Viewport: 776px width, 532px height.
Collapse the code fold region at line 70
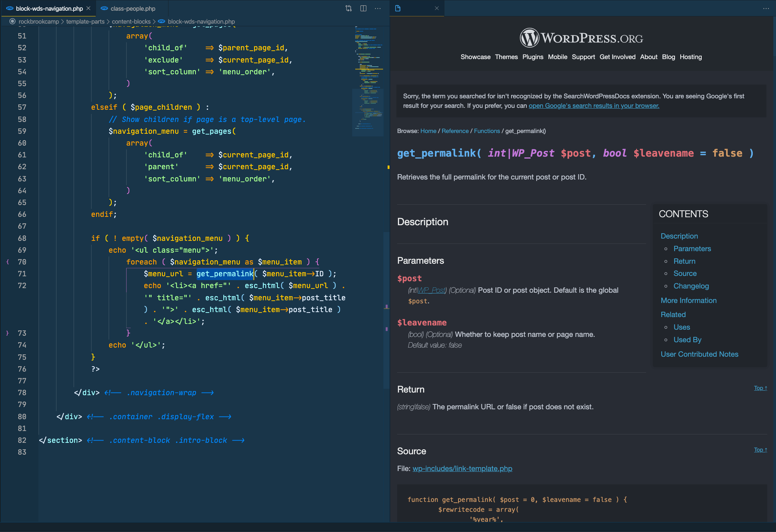(8, 262)
